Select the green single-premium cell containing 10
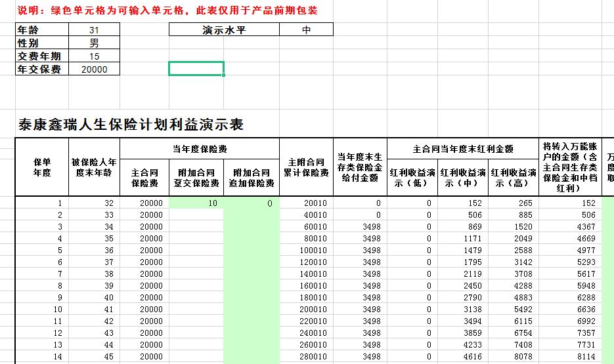Viewport: 614px width, 364px height. click(x=196, y=203)
